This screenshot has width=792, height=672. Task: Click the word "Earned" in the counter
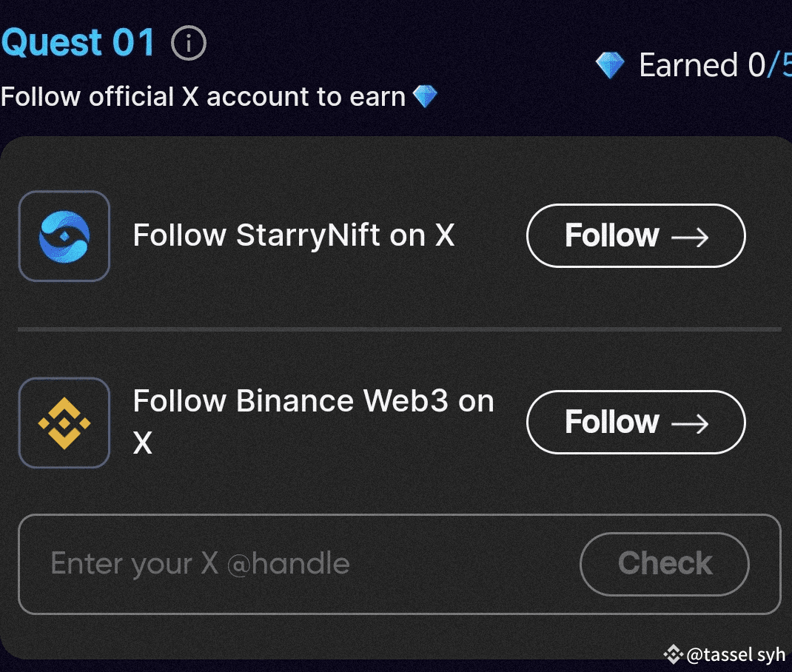click(x=688, y=66)
